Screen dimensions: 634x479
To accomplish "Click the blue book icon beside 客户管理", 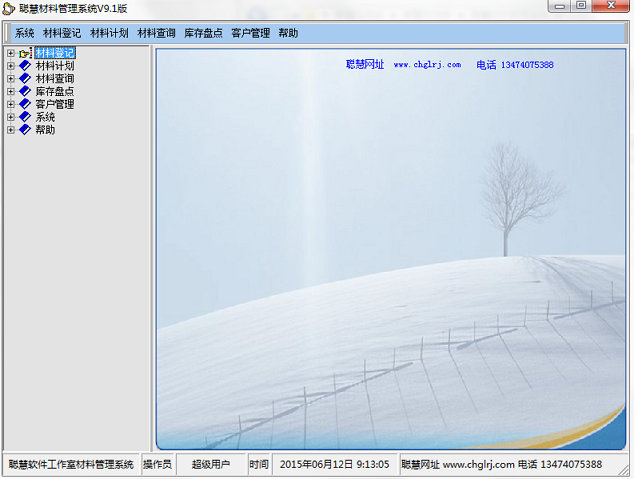I will [25, 104].
